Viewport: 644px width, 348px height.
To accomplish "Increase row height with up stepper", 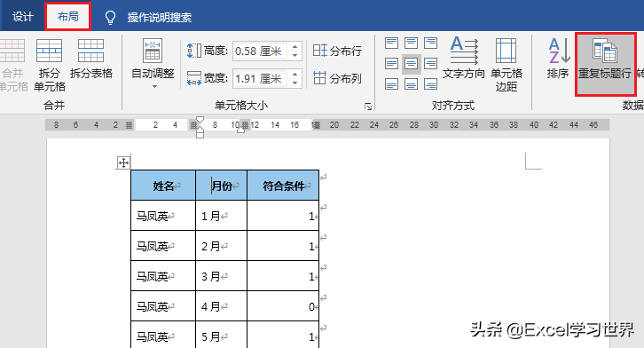I will (x=295, y=46).
